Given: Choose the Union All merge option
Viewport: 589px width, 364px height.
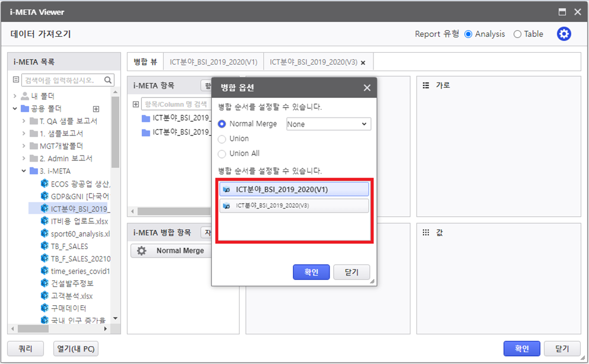Looking at the screenshot, I should [222, 153].
